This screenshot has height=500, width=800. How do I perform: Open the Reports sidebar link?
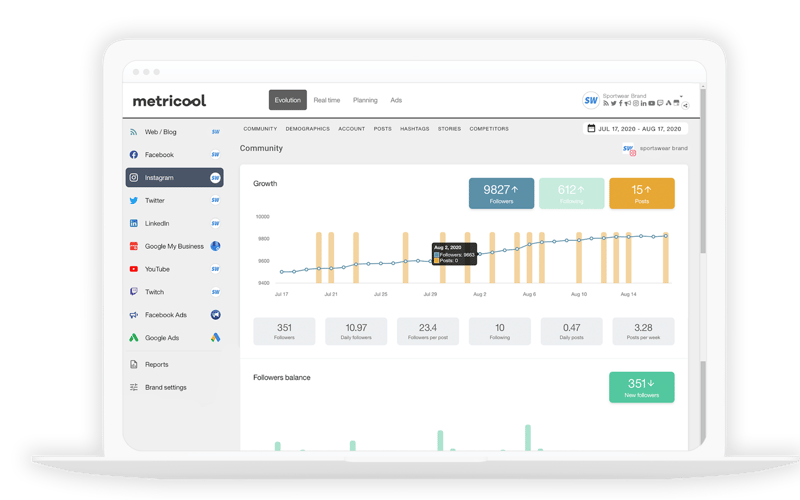(156, 364)
